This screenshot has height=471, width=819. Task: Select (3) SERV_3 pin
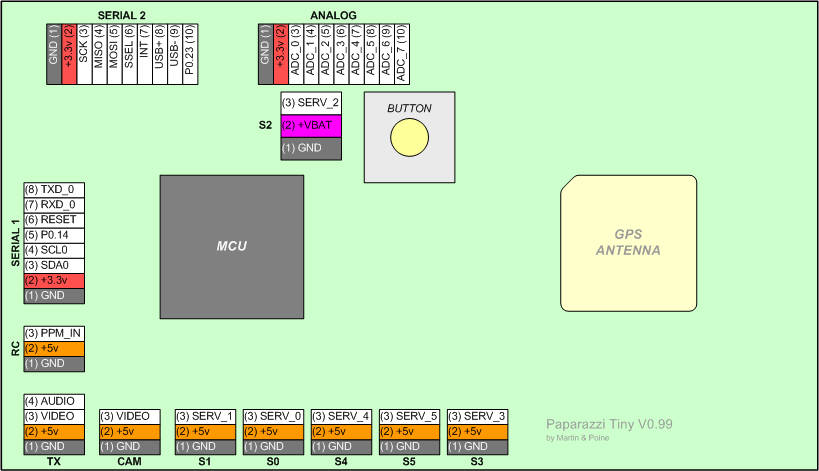click(477, 416)
